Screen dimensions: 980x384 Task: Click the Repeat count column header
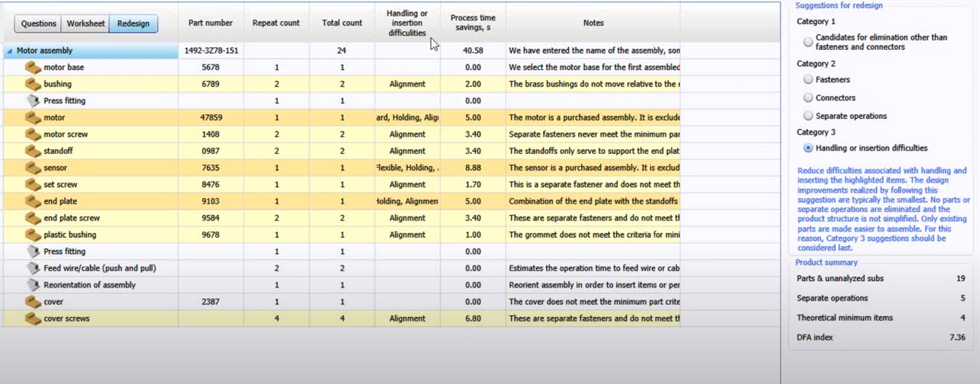(276, 23)
